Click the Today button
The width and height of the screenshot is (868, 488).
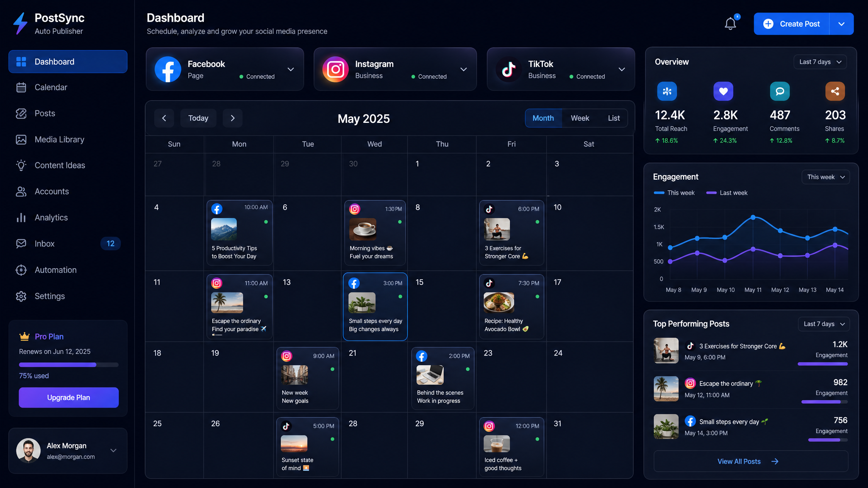(x=198, y=118)
